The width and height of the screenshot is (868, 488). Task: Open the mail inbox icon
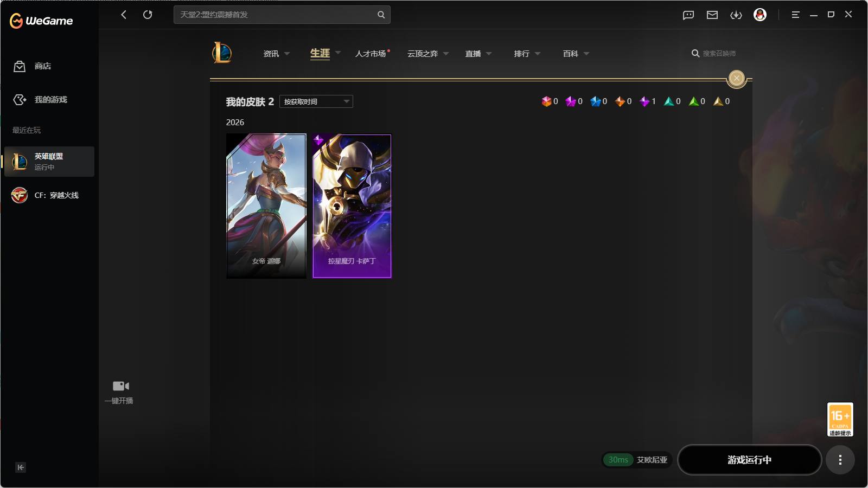(712, 15)
